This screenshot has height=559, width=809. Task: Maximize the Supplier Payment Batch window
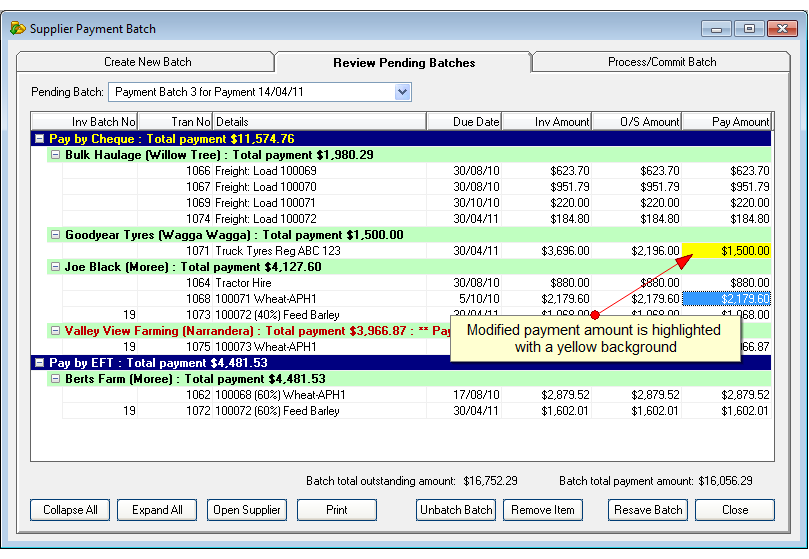pos(749,28)
